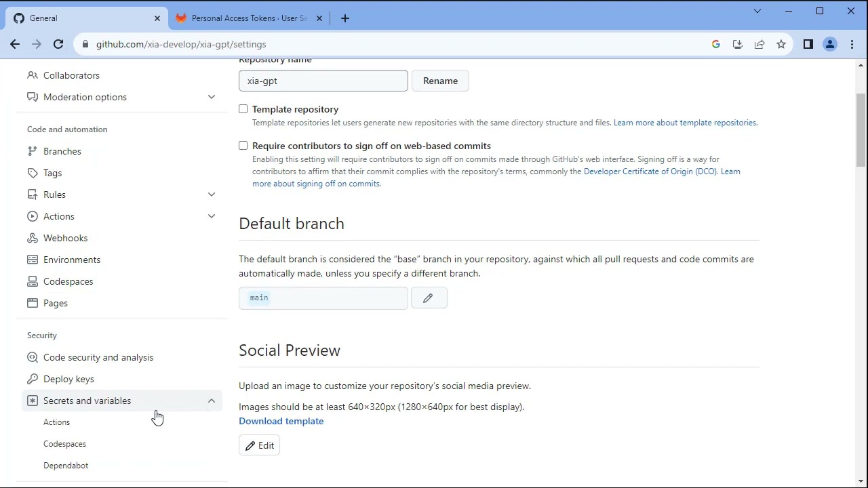Click the Webhooks icon in sidebar
This screenshot has width=868, height=488.
[33, 238]
